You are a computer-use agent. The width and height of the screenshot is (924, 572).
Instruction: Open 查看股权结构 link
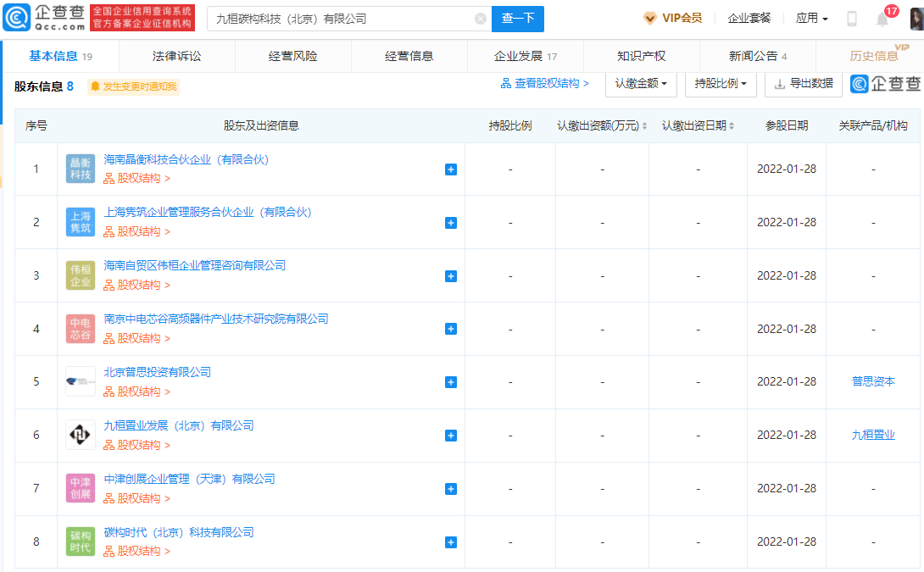click(544, 84)
